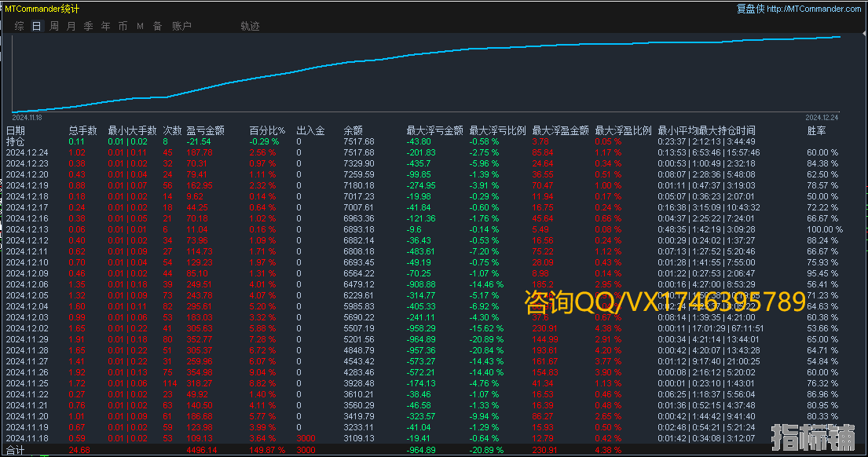Select the 2024.12.02 date row

tap(27, 329)
